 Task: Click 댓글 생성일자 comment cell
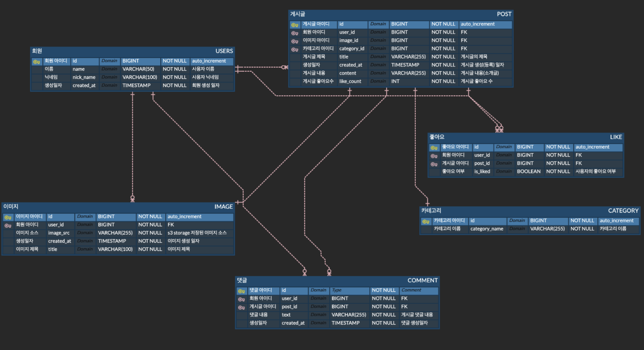pyautogui.click(x=414, y=323)
